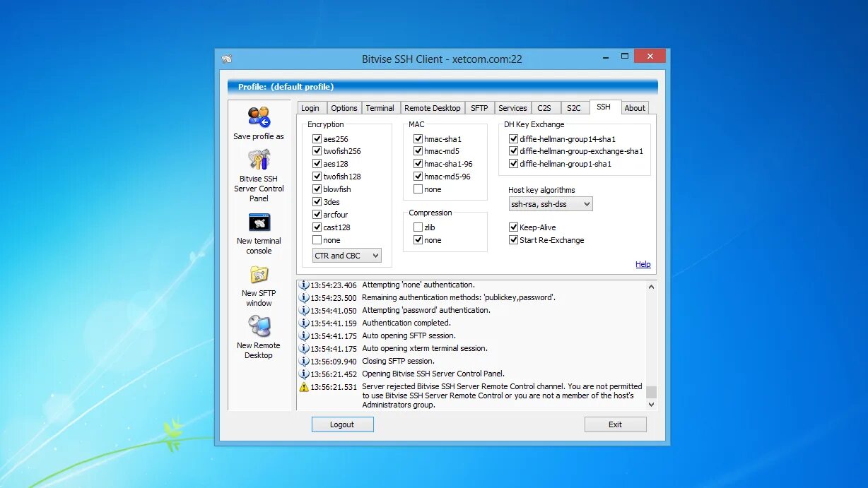Click info icon for 13:54:41.050 log entry
Viewport: 868px width, 488px height.
(x=304, y=311)
